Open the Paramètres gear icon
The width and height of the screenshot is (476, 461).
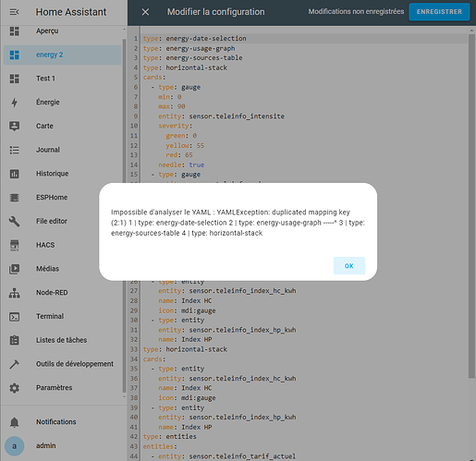pos(14,388)
